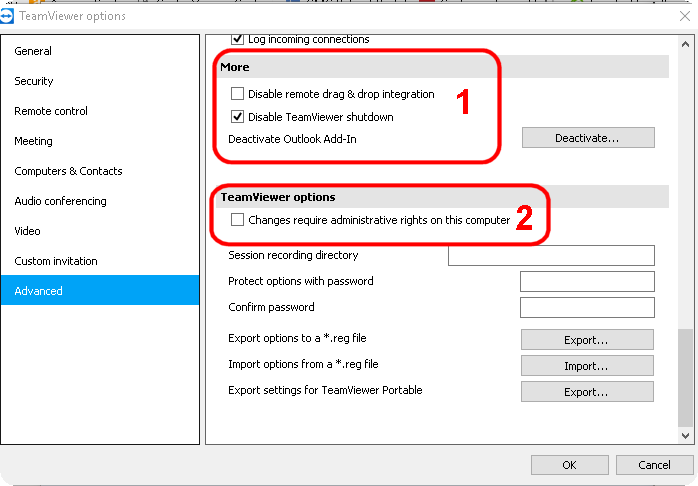698x486 pixels.
Task: Export options to a .reg file
Action: pyautogui.click(x=587, y=340)
